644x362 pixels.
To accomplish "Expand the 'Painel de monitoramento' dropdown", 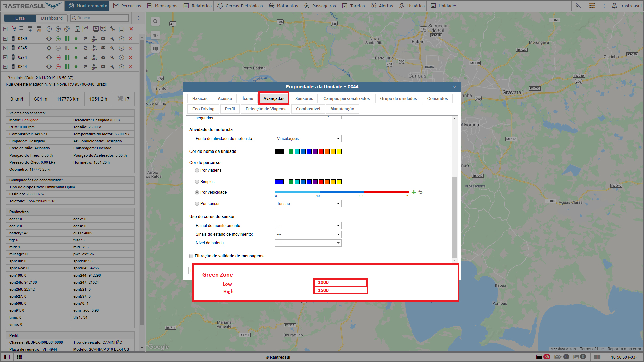I will pyautogui.click(x=308, y=226).
